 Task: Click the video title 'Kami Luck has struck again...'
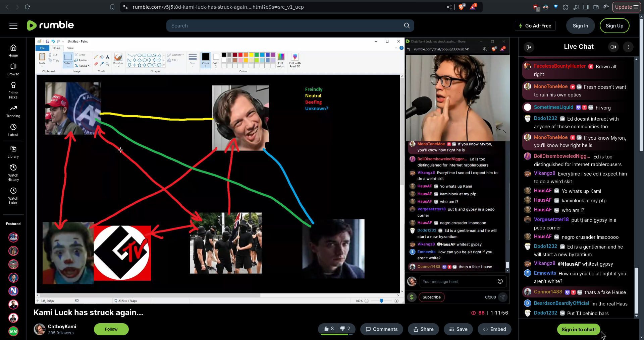[88, 313]
